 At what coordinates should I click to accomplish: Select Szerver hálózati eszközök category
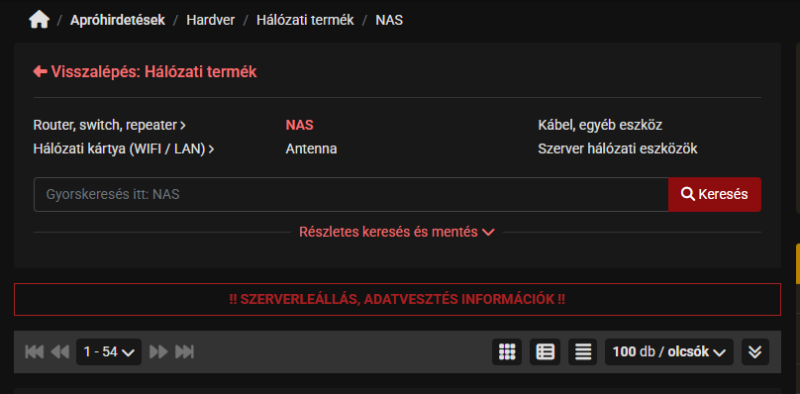point(617,149)
